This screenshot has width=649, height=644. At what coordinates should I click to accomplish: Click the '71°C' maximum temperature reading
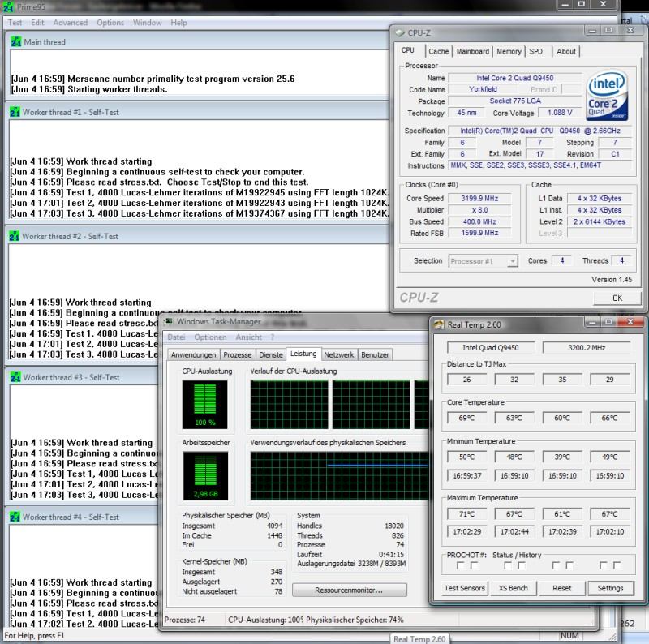tap(467, 514)
